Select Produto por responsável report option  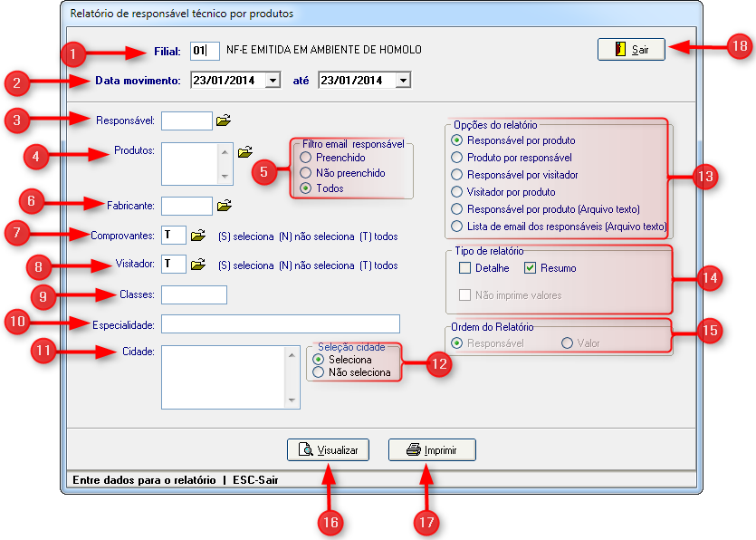[457, 158]
